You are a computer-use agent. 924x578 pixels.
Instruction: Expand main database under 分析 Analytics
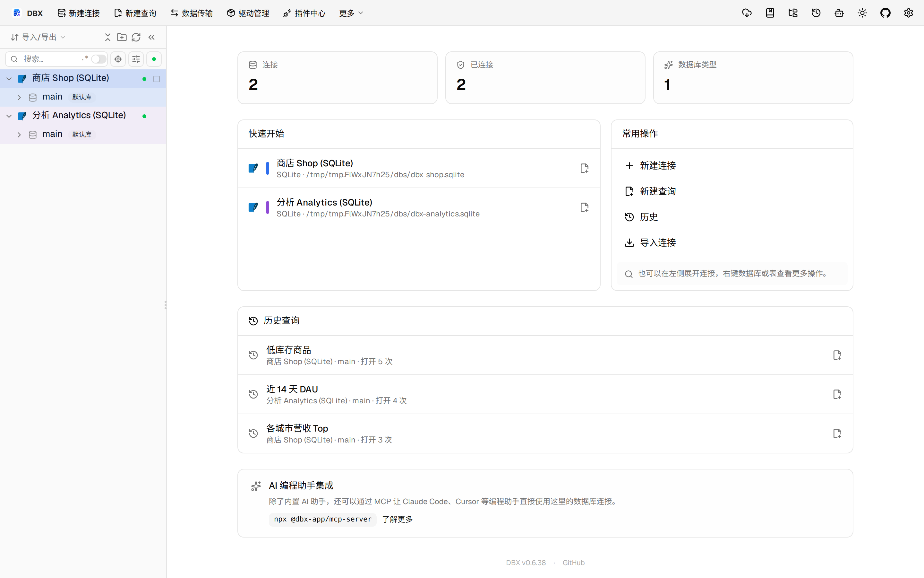tap(19, 135)
